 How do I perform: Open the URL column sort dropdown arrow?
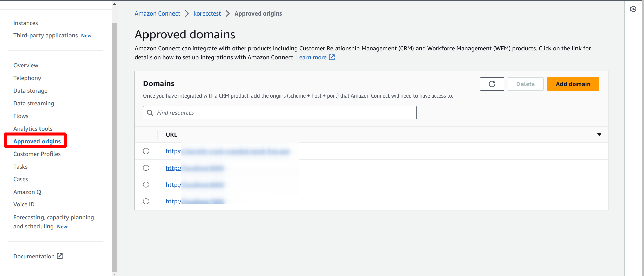599,134
